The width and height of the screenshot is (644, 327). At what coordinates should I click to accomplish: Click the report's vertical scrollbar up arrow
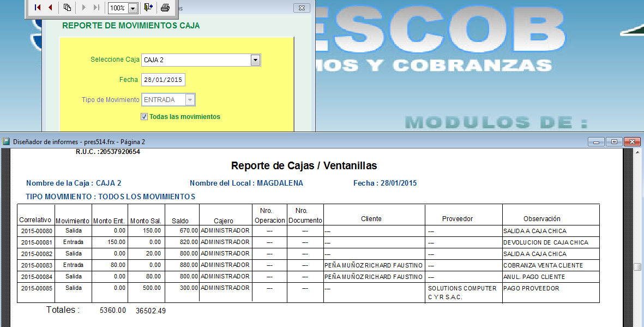(x=637, y=153)
